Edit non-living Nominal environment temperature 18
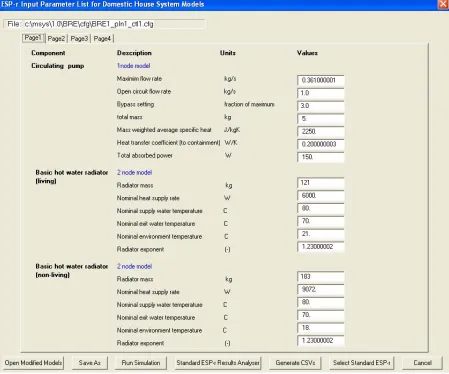The image size is (449, 374). pos(320,328)
